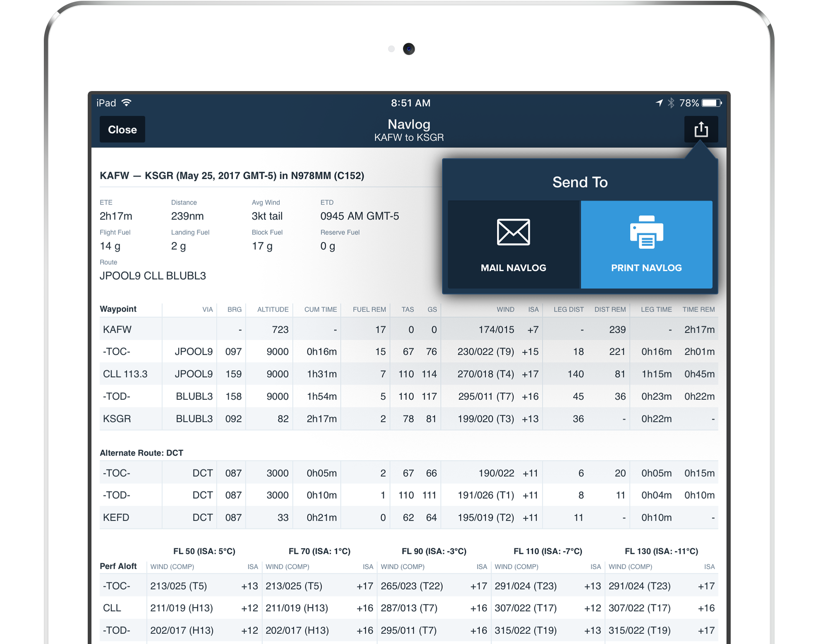
Task: Select the ETE value 2h17m
Action: tap(116, 216)
